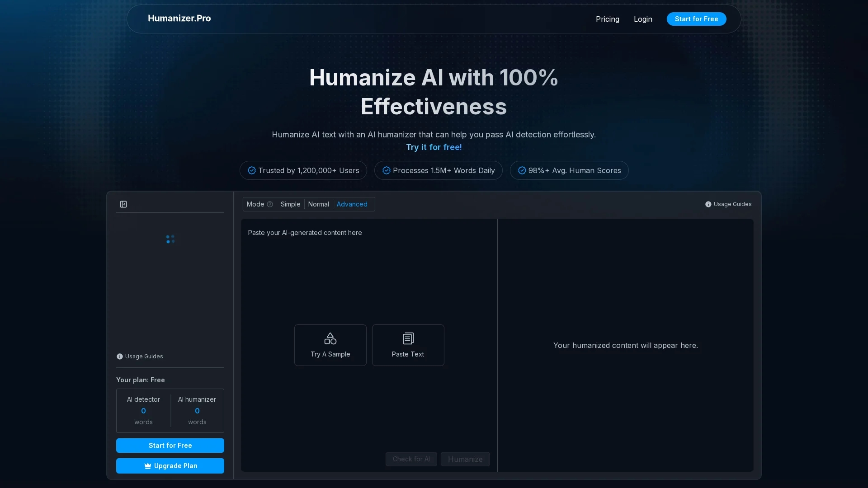Go to Humanizer.Pro home logo
Viewport: 868px width, 488px height.
(179, 19)
